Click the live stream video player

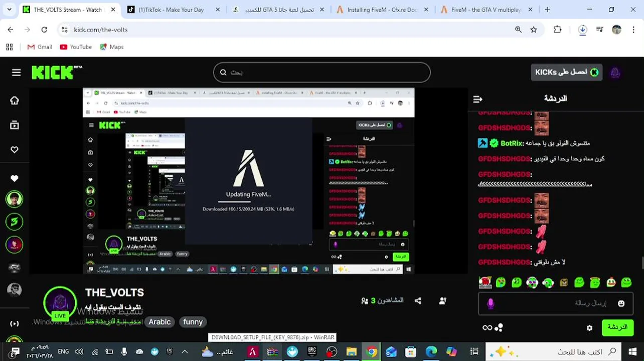pyautogui.click(x=249, y=181)
